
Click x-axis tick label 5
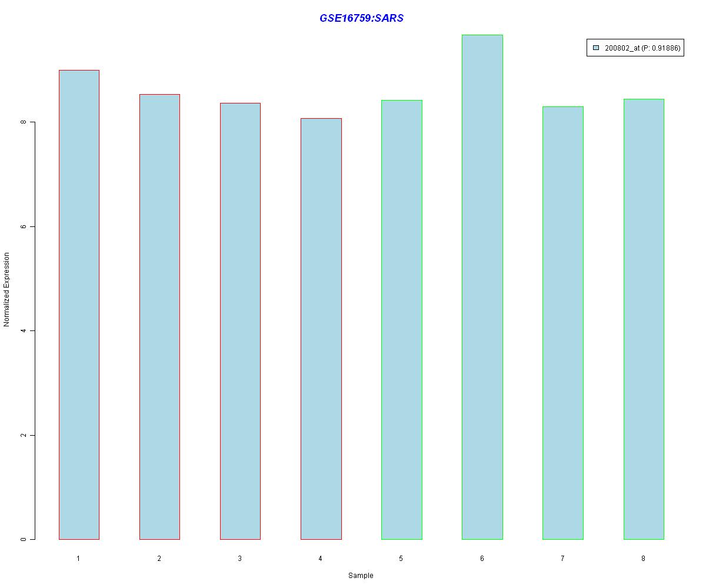401,558
